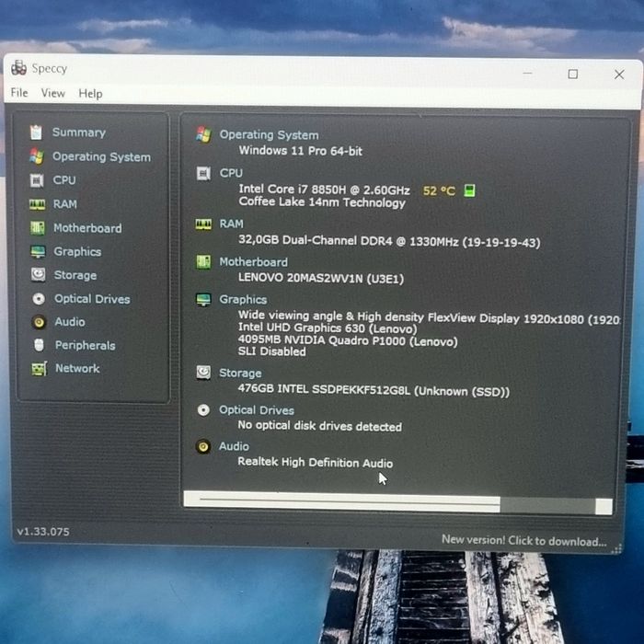Click the Windows flag icon in summary panel

pos(203,134)
